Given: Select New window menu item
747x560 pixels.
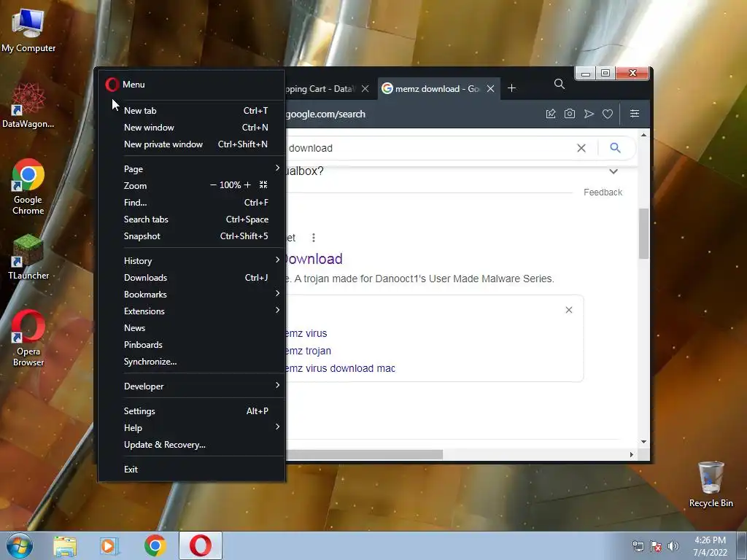Looking at the screenshot, I should tap(192, 127).
